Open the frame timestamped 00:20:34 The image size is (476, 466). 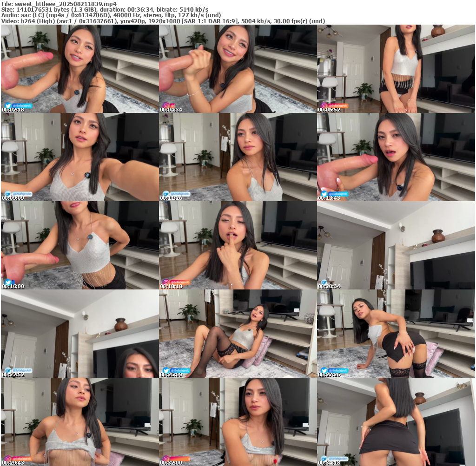pos(396,245)
